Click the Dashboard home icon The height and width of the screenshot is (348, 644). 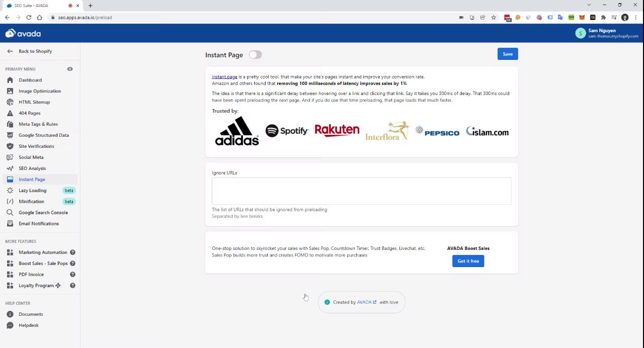[10, 80]
